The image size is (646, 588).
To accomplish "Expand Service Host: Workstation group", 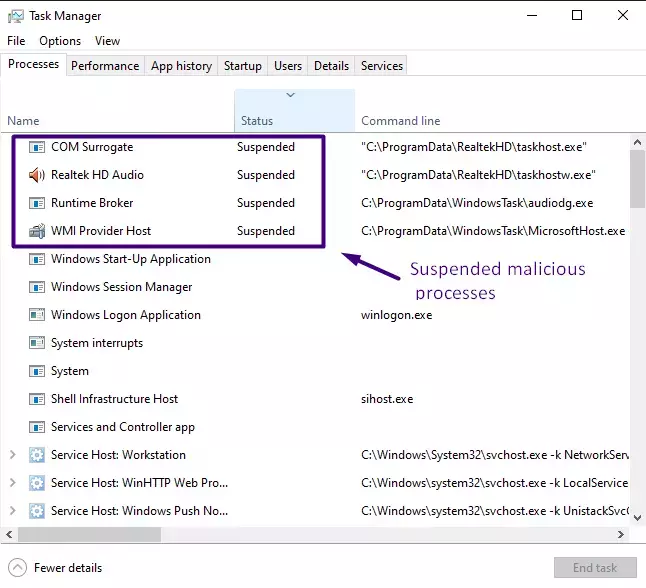I will tap(13, 455).
